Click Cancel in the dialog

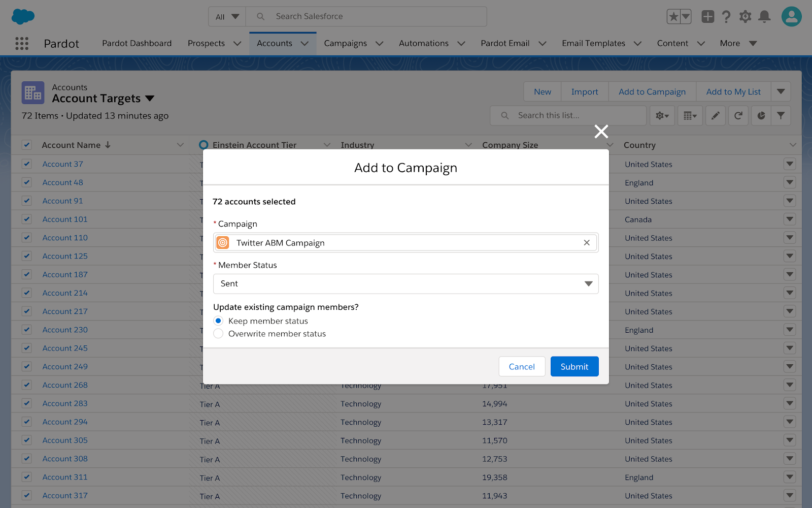click(x=522, y=367)
